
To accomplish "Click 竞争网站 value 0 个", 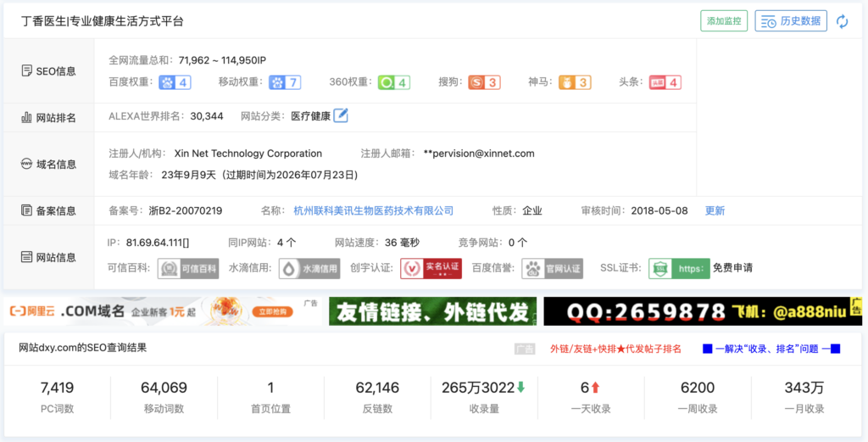I will [518, 243].
